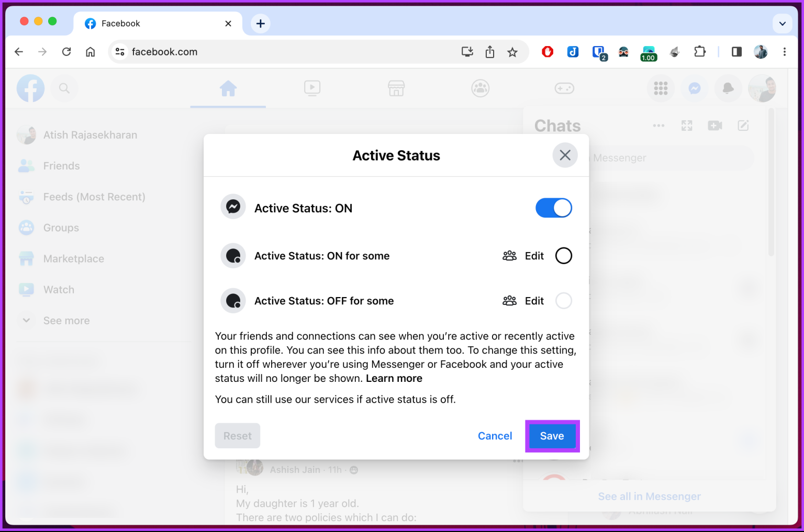Open the browser tab search chevron
Image resolution: width=804 pixels, height=532 pixels.
click(782, 24)
